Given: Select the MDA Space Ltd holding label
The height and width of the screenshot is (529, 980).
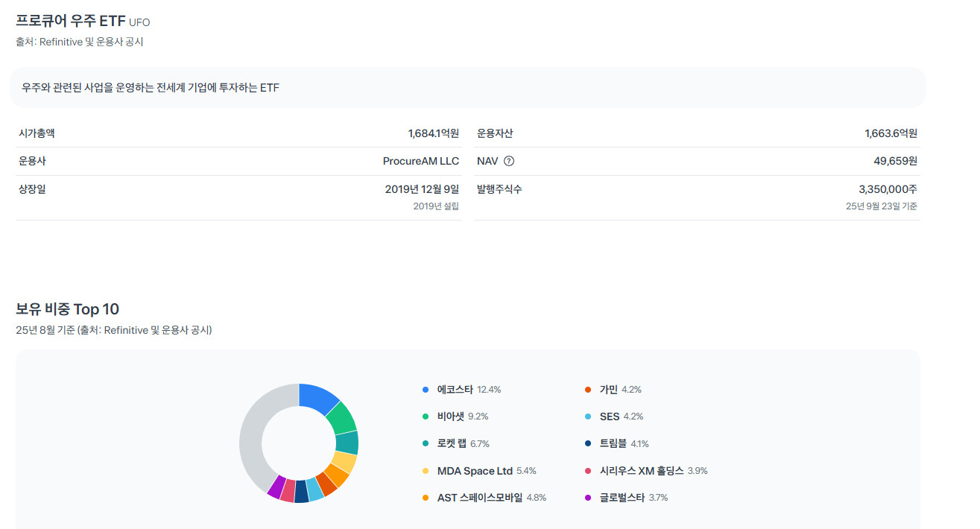Looking at the screenshot, I should coord(475,471).
